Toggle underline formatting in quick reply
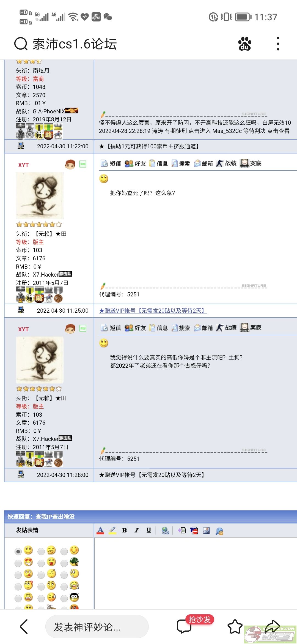 pyautogui.click(x=149, y=530)
